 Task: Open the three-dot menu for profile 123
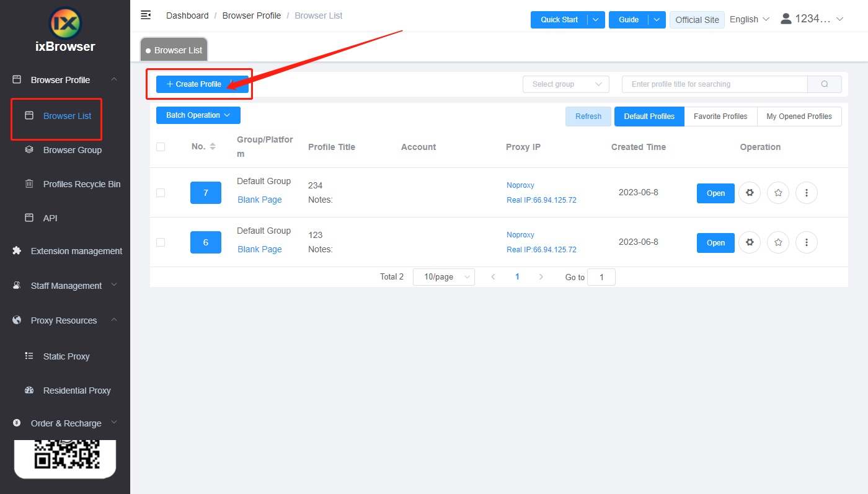806,242
